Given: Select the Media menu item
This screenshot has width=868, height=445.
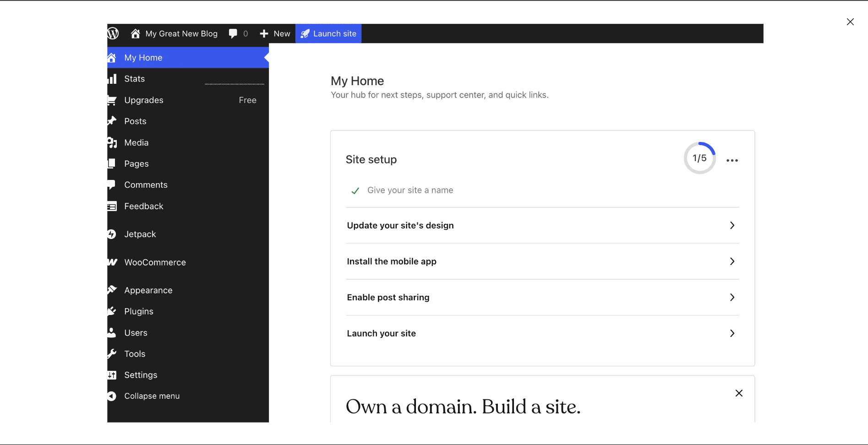Looking at the screenshot, I should (x=188, y=142).
